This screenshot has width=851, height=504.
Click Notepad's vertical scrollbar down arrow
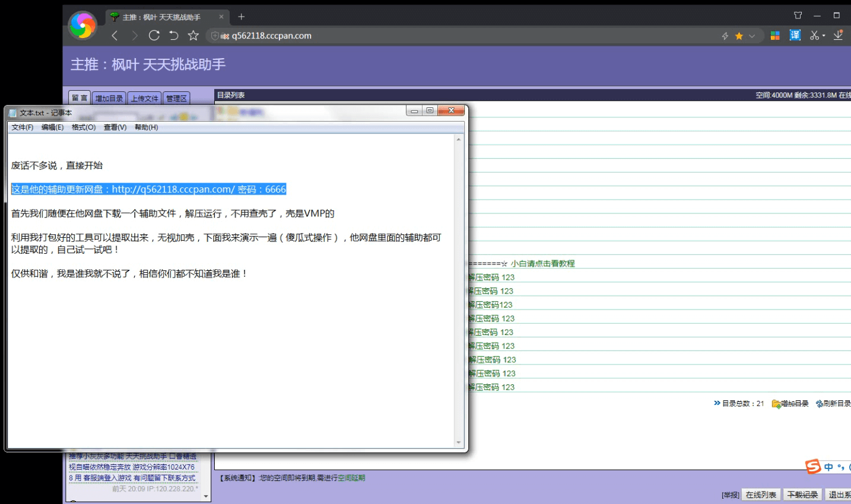(458, 442)
